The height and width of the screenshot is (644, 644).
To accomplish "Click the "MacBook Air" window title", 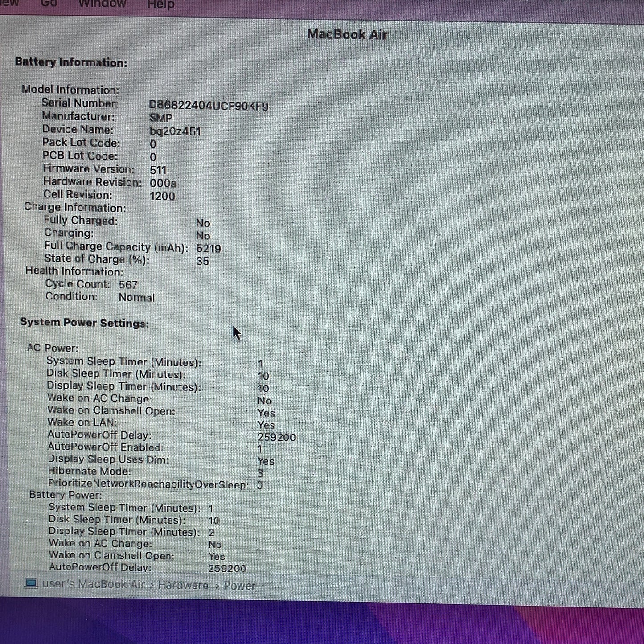I will click(x=347, y=34).
